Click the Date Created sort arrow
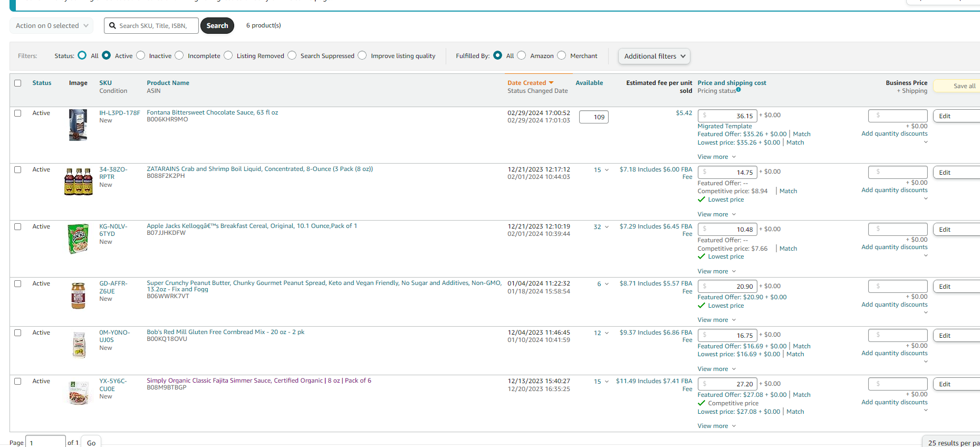 coord(551,83)
